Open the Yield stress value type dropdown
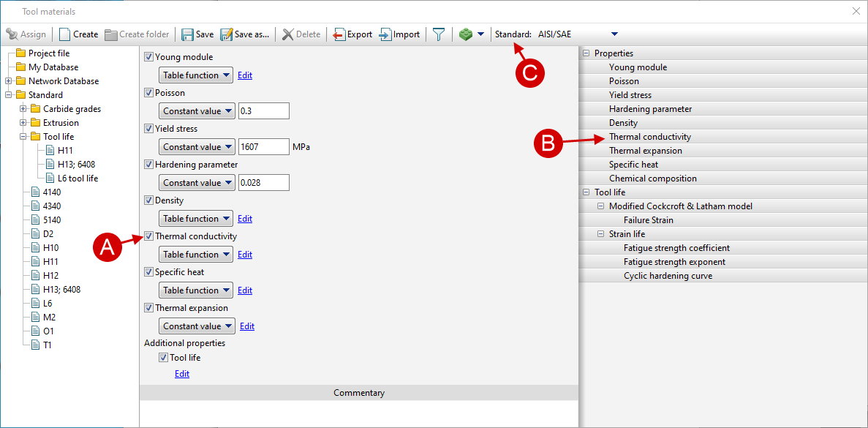868x428 pixels. click(x=196, y=146)
